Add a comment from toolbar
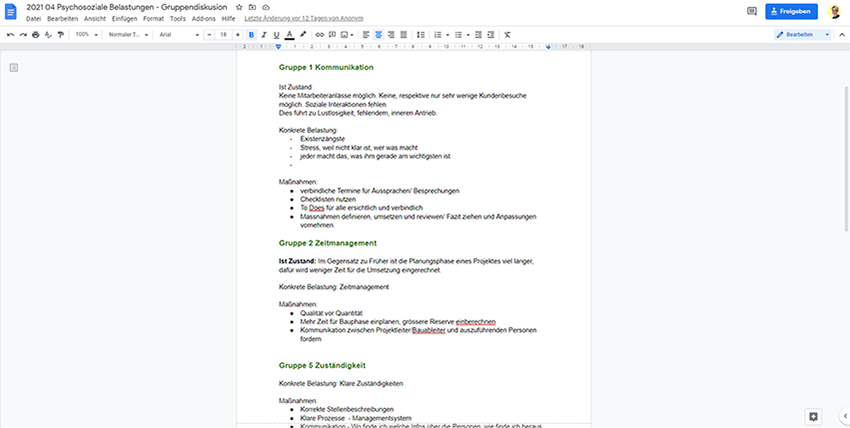This screenshot has height=428, width=850. pos(332,35)
